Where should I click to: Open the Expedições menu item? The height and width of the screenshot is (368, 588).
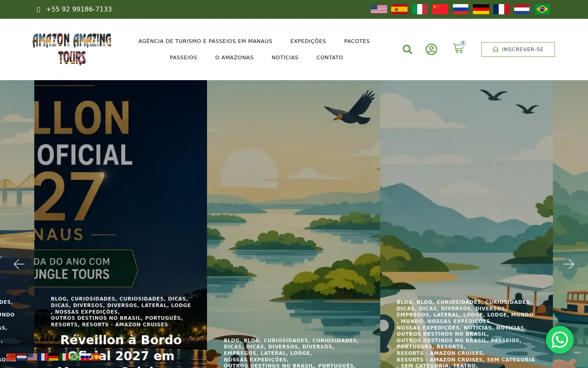click(x=308, y=41)
